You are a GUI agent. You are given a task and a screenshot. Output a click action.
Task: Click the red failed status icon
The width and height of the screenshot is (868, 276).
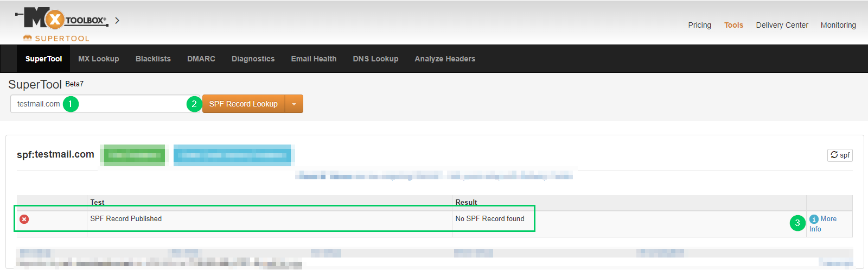pos(24,219)
